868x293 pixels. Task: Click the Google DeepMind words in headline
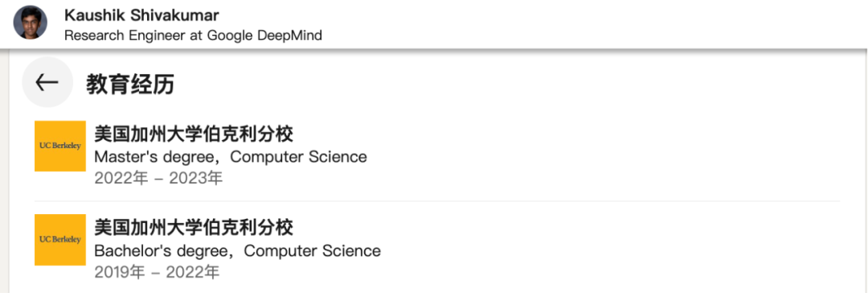[x=264, y=35]
